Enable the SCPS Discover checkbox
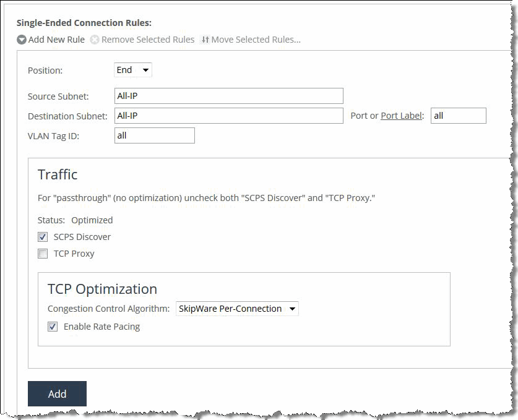Viewport: 518px width, 420px height. [x=43, y=237]
